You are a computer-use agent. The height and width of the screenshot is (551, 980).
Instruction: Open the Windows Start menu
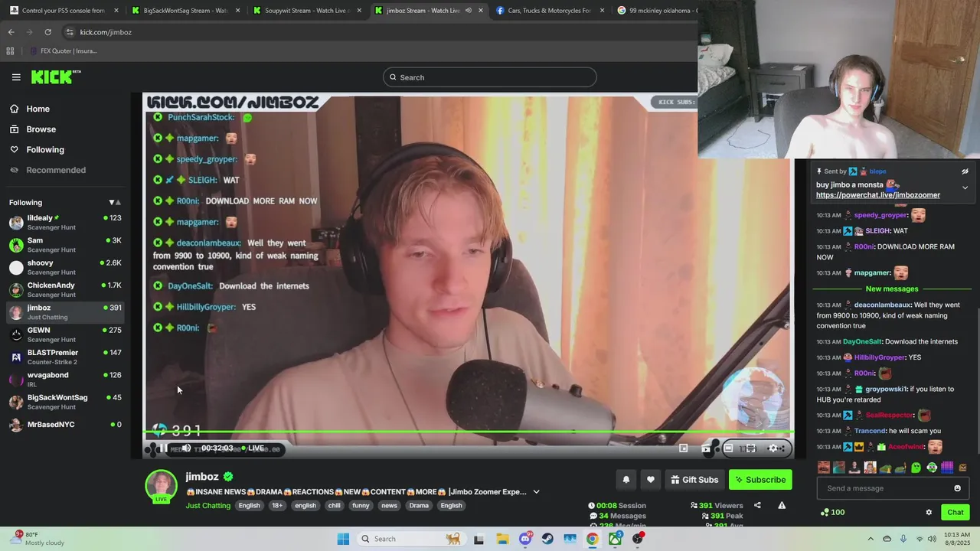tap(343, 539)
